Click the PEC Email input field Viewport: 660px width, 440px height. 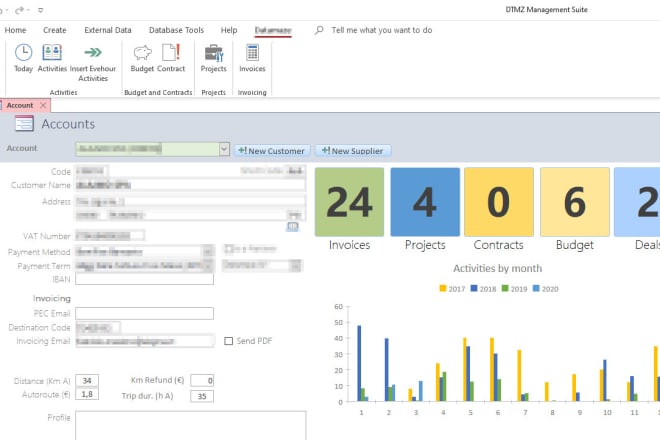point(144,313)
